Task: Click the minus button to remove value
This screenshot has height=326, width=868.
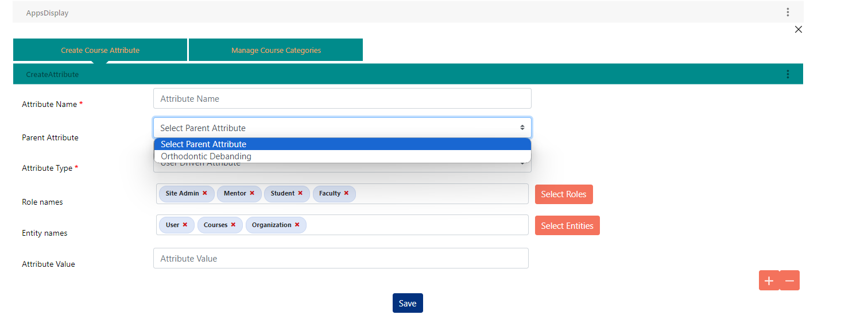Action: point(789,281)
